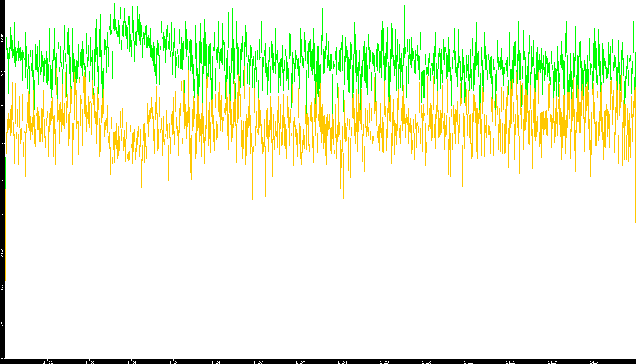Choose the 14:12 time axis label
Screen dimensions: 636x364
pos(510,362)
